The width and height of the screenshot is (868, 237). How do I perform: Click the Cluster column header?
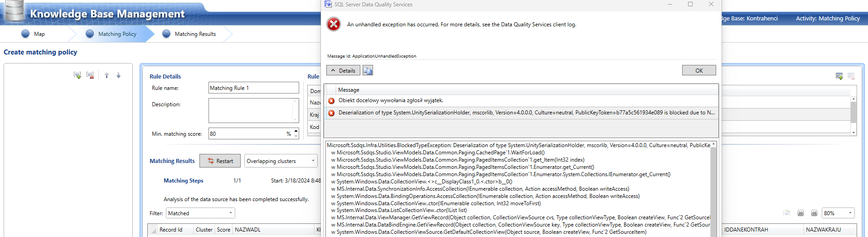204,230
